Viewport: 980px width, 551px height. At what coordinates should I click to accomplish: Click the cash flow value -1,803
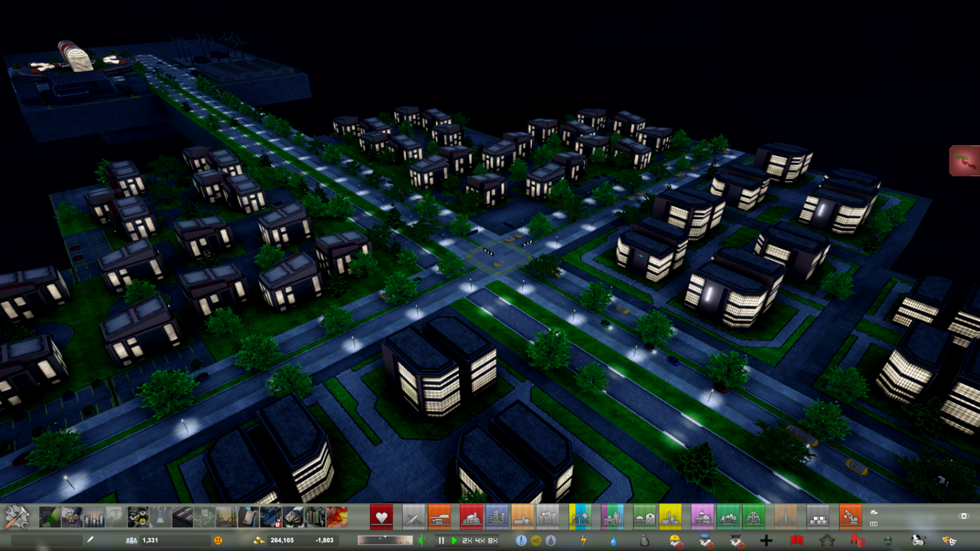[x=324, y=540]
